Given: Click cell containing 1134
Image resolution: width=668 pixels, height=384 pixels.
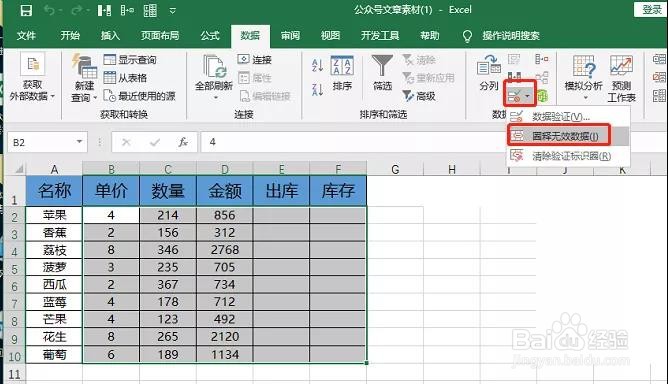Looking at the screenshot, I should click(225, 354).
